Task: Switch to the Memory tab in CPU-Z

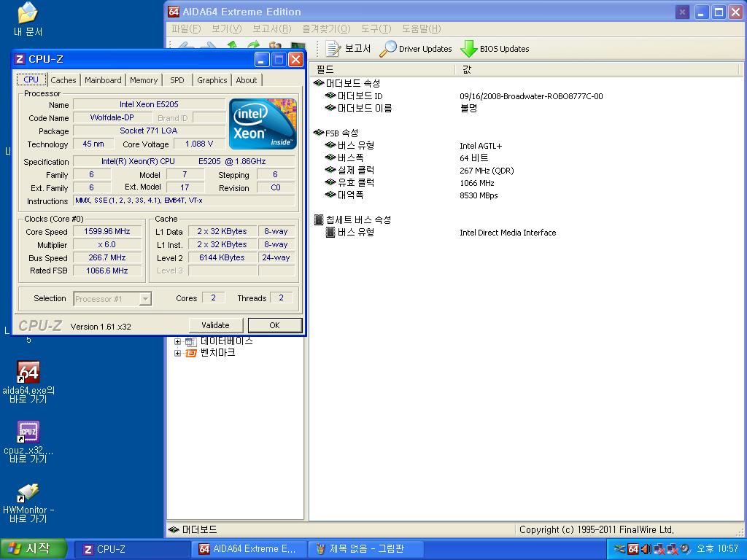Action: (144, 80)
